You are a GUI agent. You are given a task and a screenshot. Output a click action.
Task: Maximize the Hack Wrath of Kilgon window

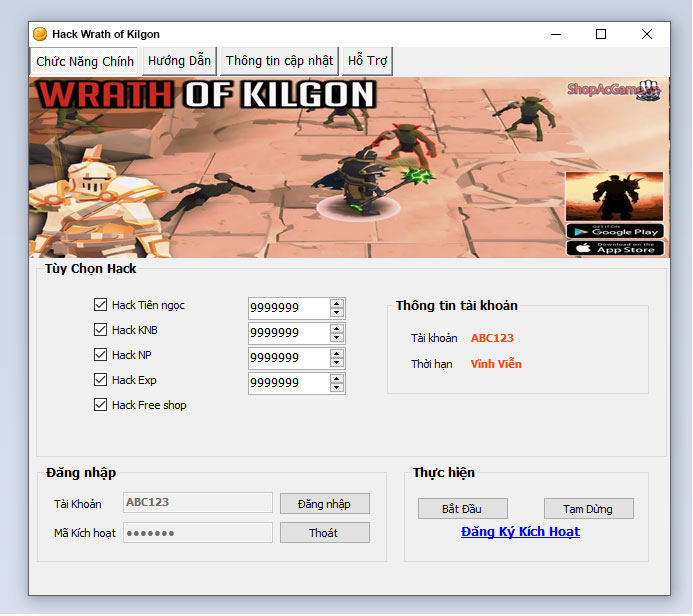coord(601,34)
